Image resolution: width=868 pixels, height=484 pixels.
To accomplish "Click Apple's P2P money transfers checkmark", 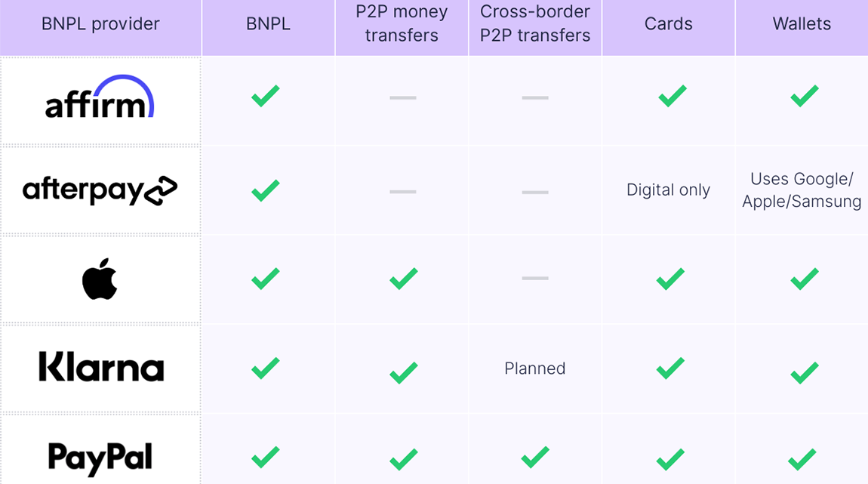I will (404, 279).
